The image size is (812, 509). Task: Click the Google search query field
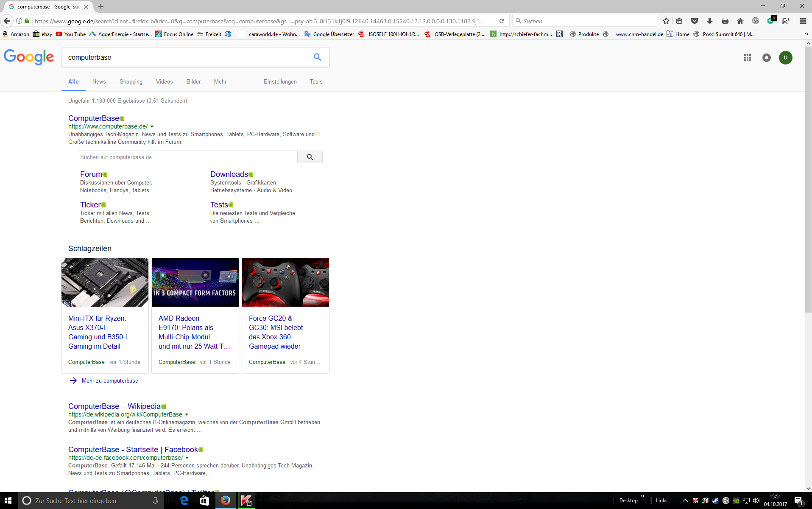coord(187,57)
